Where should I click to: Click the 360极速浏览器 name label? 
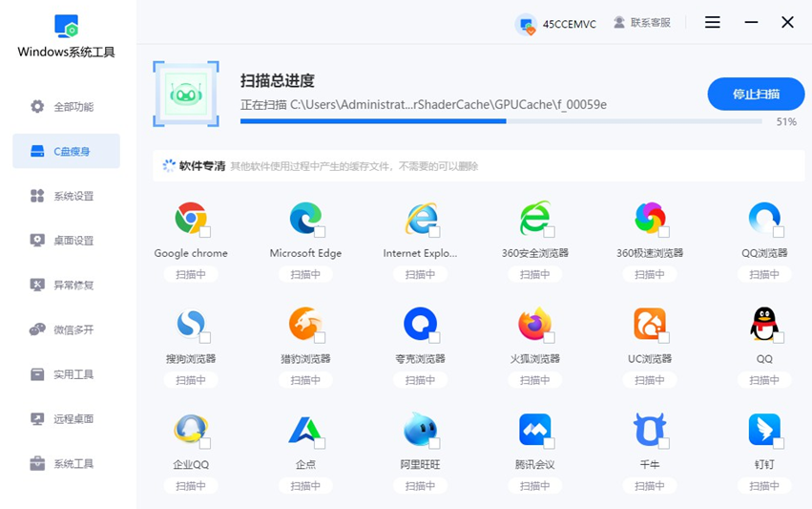coord(650,253)
